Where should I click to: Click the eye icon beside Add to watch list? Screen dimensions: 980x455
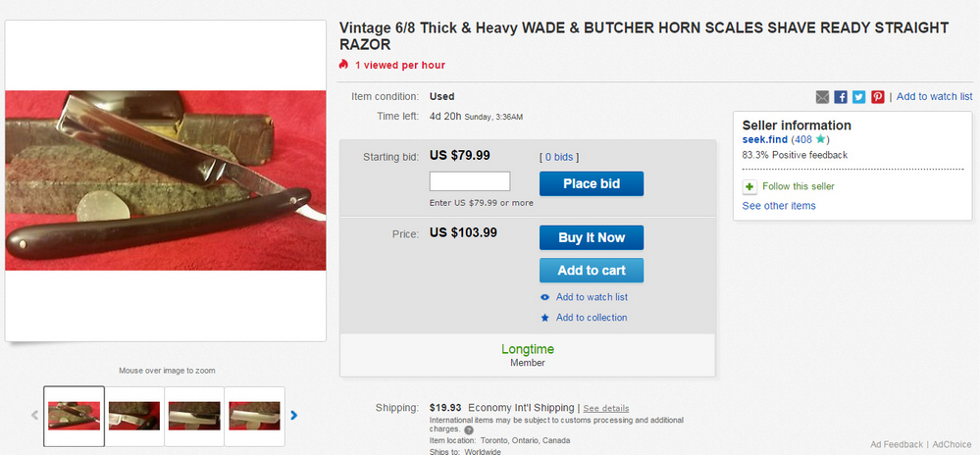click(x=545, y=297)
